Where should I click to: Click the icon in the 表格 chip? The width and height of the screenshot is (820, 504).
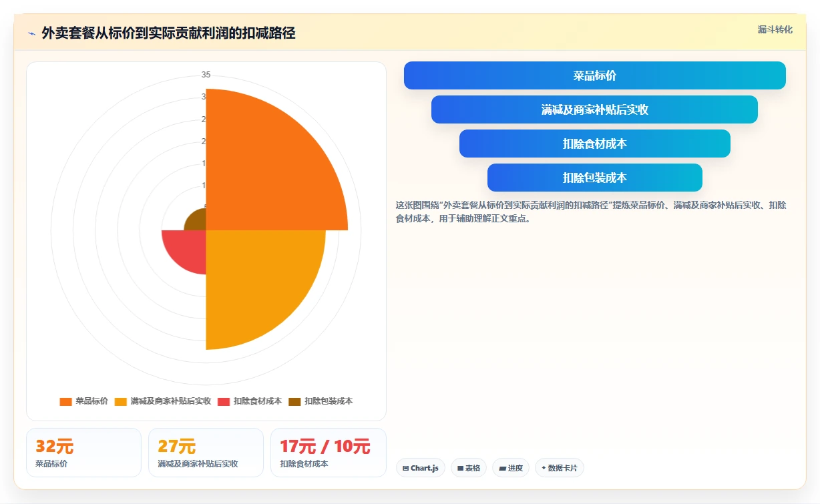pyautogui.click(x=460, y=469)
